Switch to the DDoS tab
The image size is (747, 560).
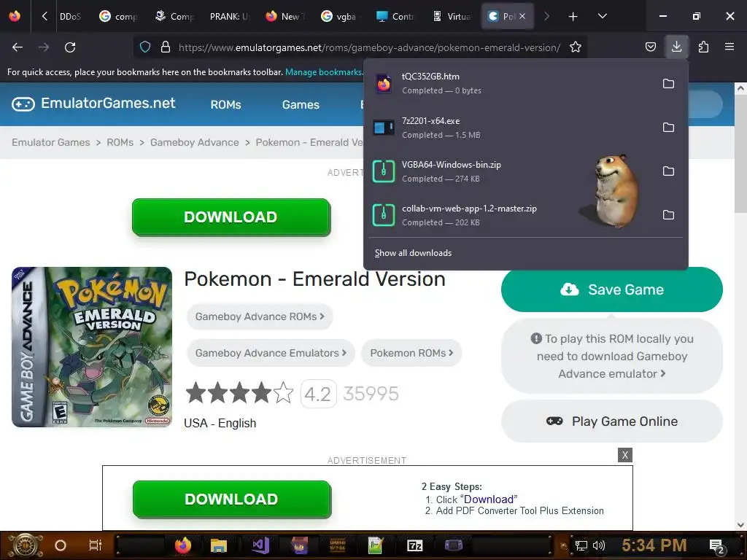coord(71,17)
